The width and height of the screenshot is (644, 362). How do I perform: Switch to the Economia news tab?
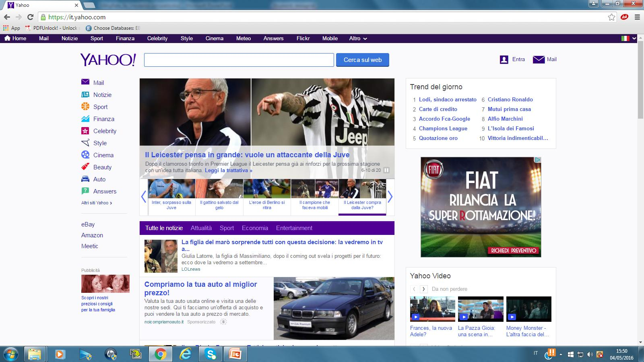click(x=255, y=228)
